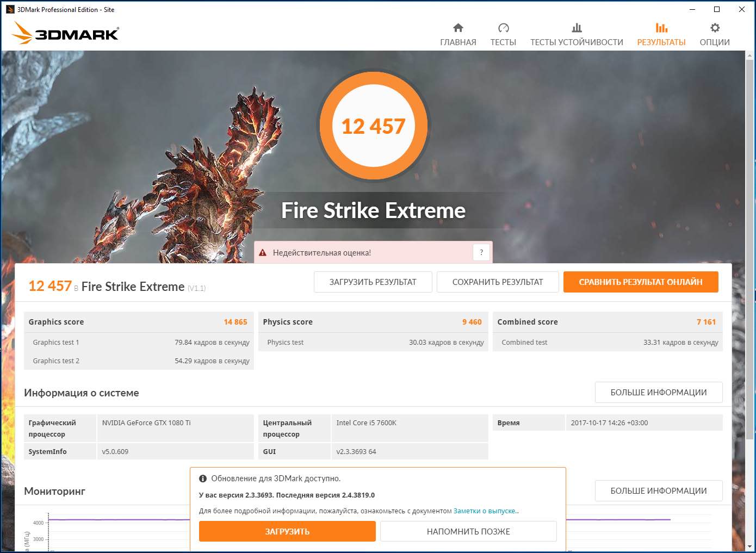Click the info icon in update notification
Screen dimensions: 756x553
[203, 479]
